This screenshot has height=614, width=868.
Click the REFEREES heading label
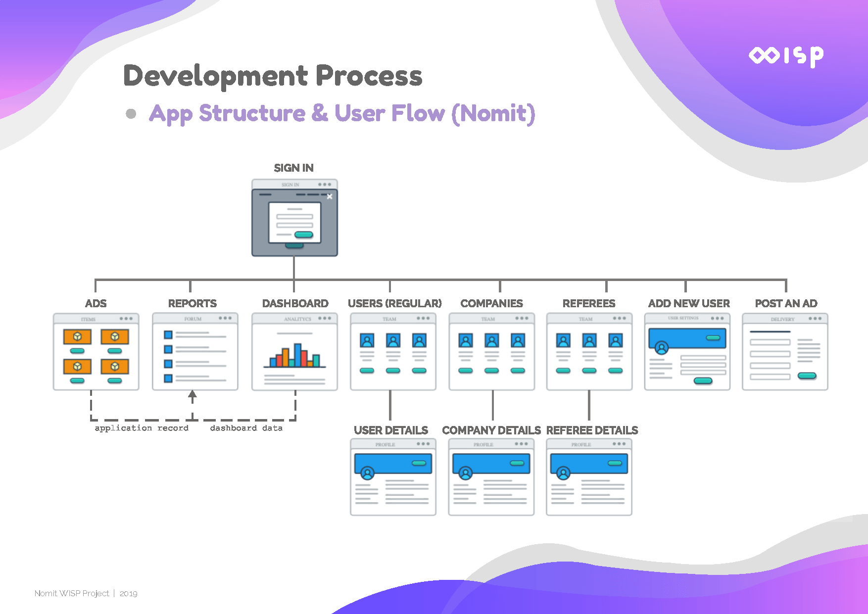589,303
